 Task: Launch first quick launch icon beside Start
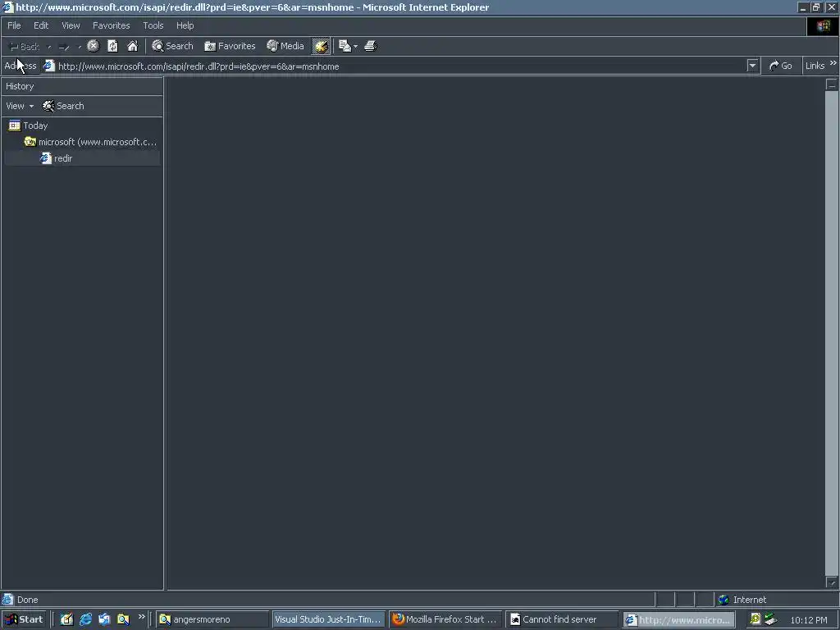pos(66,620)
